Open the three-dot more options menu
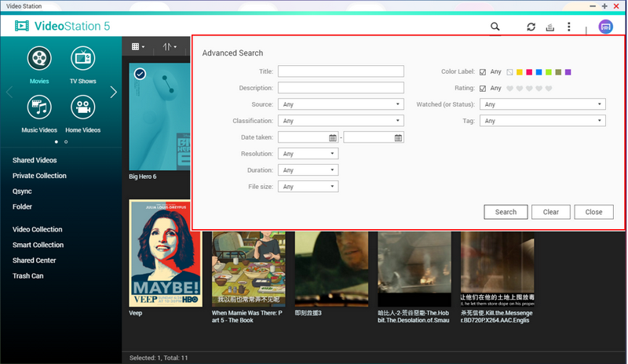Screen dimensions: 628x364 568,27
